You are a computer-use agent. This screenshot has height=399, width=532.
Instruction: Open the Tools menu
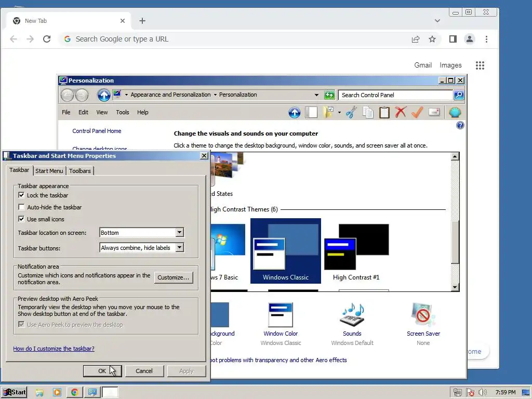point(123,112)
